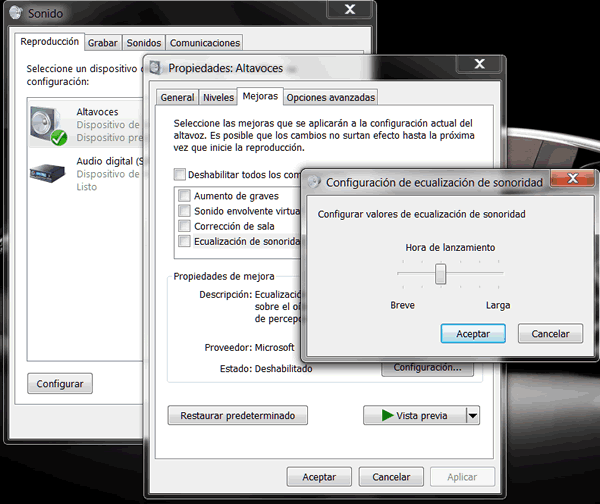The image size is (600, 504).
Task: Toggle Deshabilitar todos los efectos checkbox
Action: (x=179, y=175)
